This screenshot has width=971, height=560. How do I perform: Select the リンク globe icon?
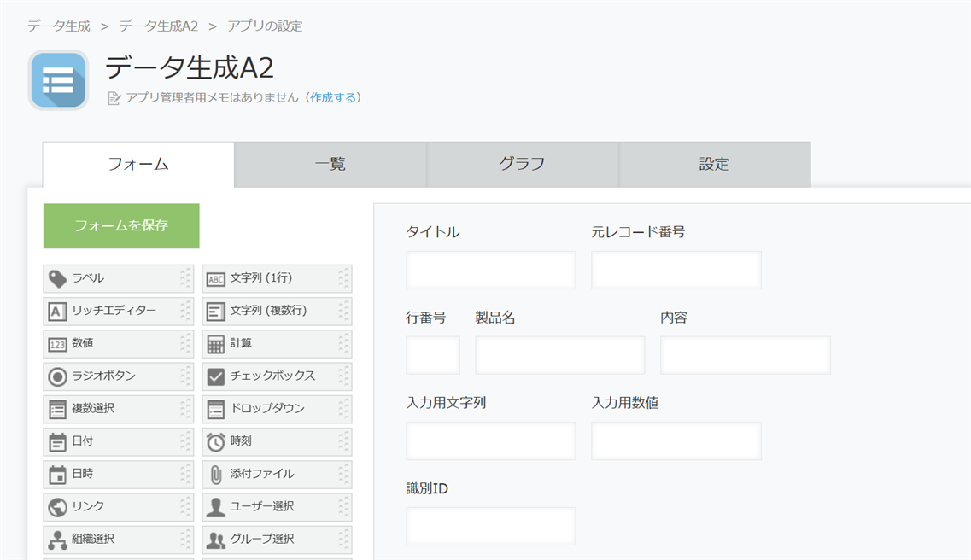tap(57, 507)
